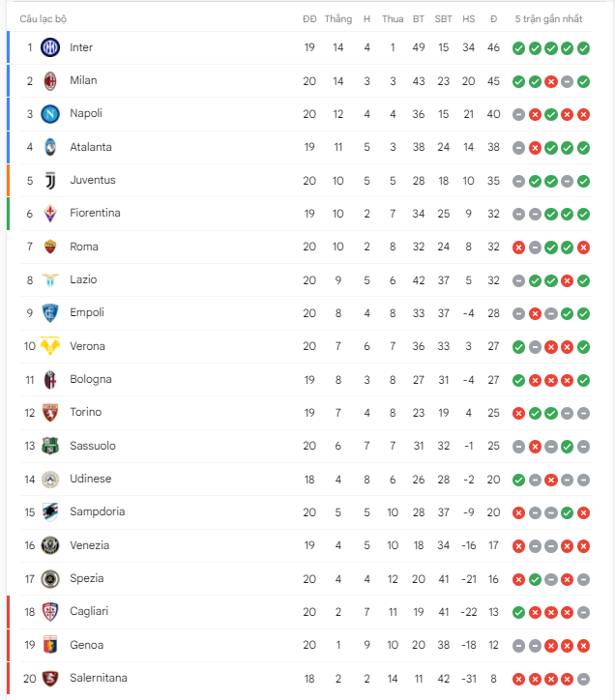The width and height of the screenshot is (615, 700).
Task: Click the Roma club crest
Action: (x=50, y=247)
